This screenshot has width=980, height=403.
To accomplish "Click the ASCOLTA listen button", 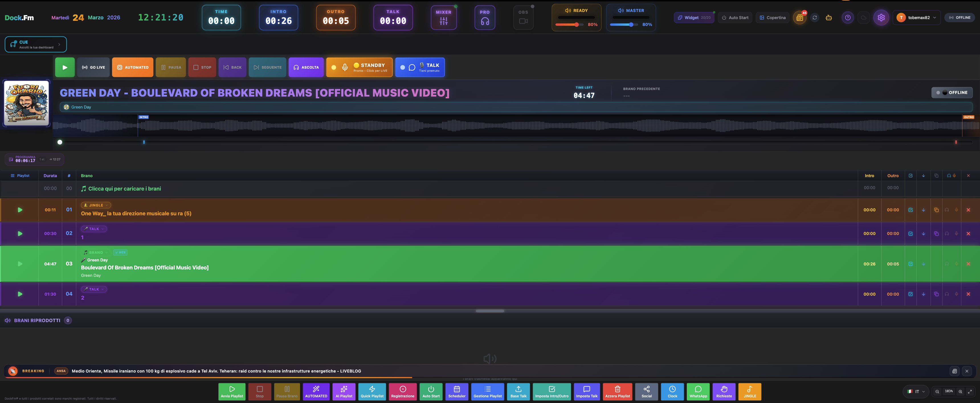I will tap(306, 67).
